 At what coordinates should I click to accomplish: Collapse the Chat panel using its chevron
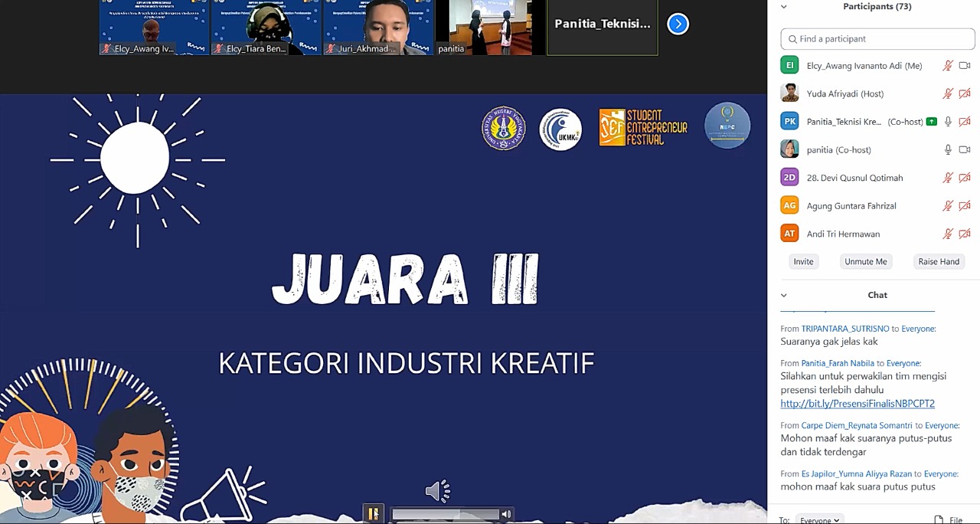coord(784,295)
